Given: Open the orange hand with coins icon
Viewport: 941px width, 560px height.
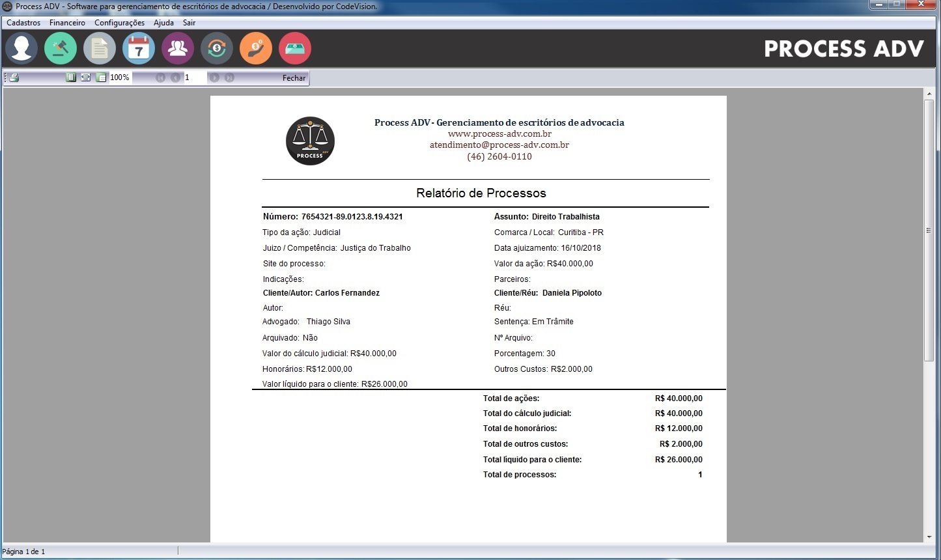Looking at the screenshot, I should click(x=256, y=48).
